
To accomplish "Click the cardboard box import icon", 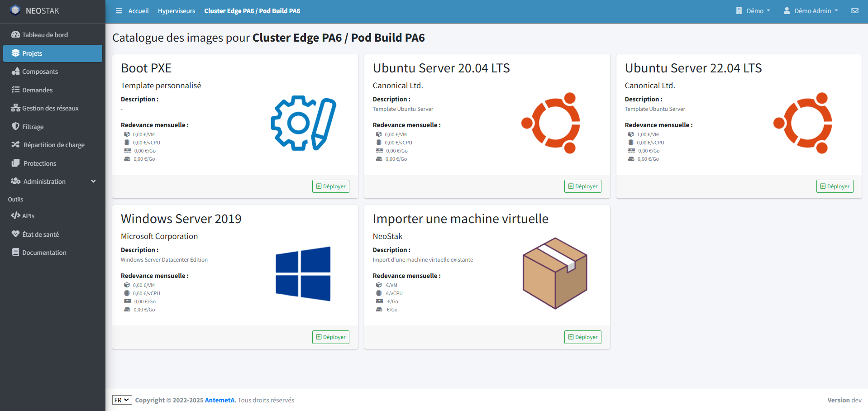I will click(555, 273).
